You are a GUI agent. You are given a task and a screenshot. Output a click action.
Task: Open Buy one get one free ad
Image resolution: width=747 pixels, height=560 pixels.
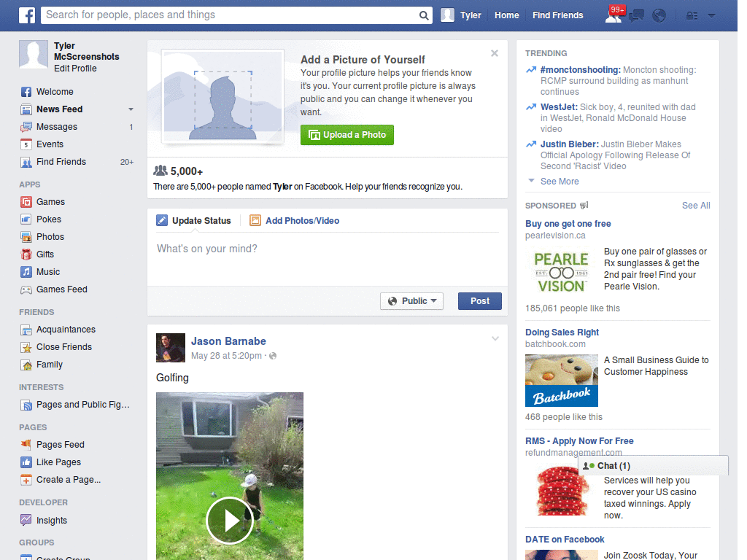pos(568,224)
